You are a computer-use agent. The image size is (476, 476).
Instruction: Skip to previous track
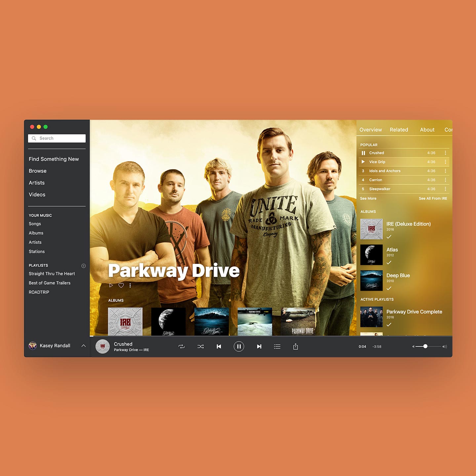pos(219,346)
